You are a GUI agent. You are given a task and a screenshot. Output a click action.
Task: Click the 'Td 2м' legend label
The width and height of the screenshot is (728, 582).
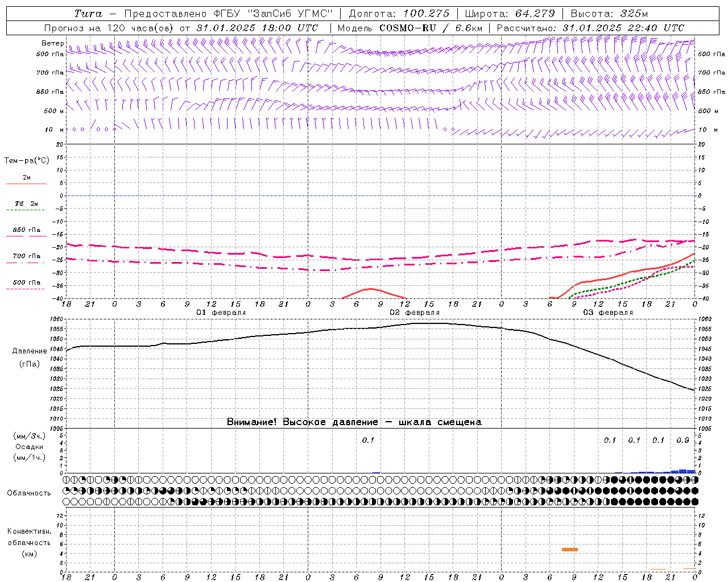[26, 203]
